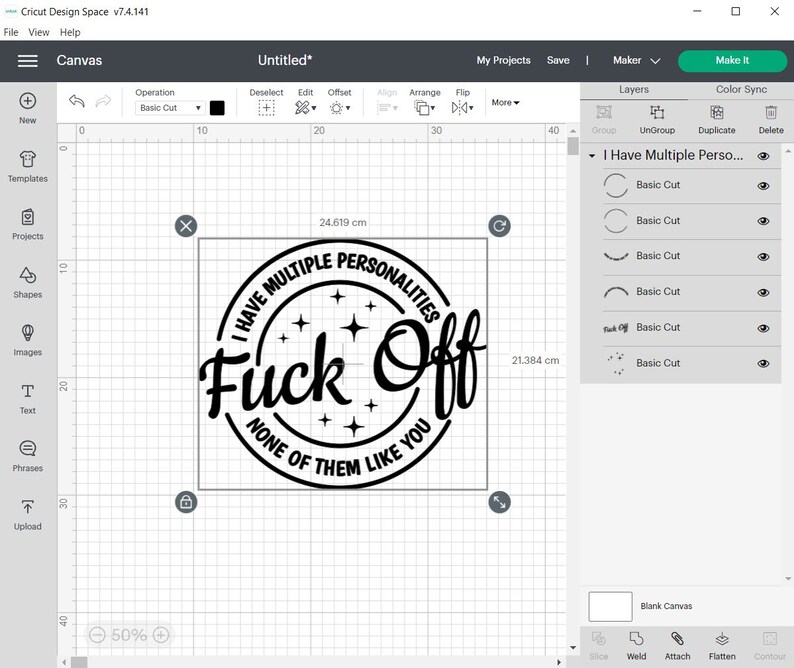
Task: Open the hamburger main menu
Action: (x=28, y=61)
